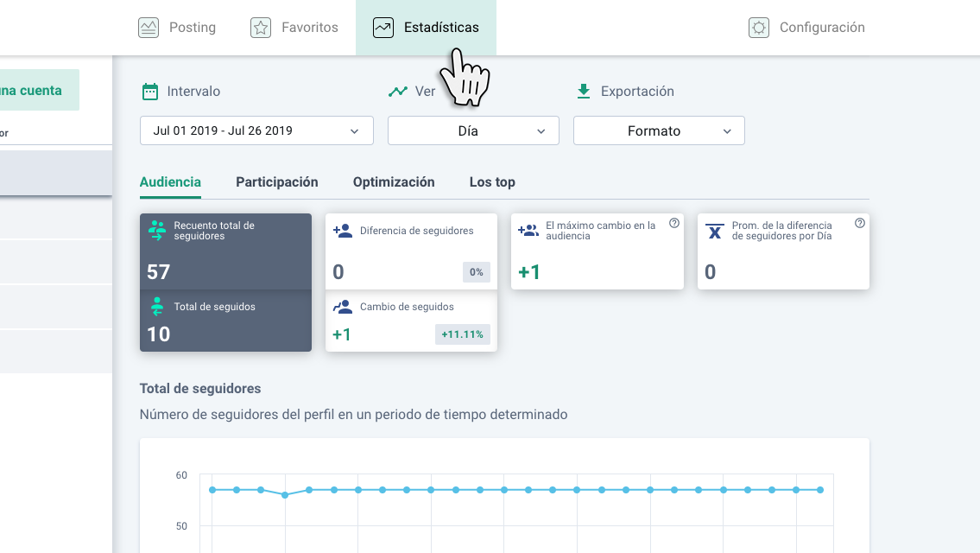This screenshot has width=980, height=553.
Task: Click the Diferencia de seguidores person icon
Action: click(x=343, y=231)
